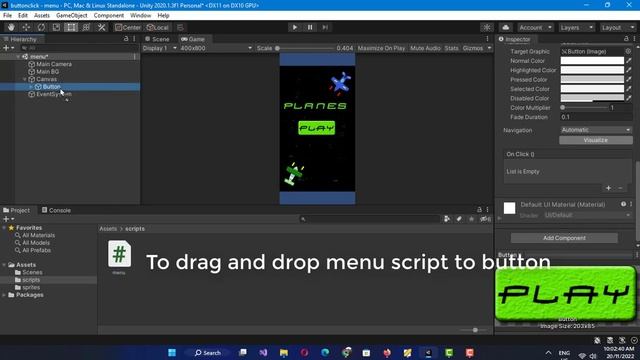640x360 pixels.
Task: Open Unity cloud services icon
Action: (505, 27)
